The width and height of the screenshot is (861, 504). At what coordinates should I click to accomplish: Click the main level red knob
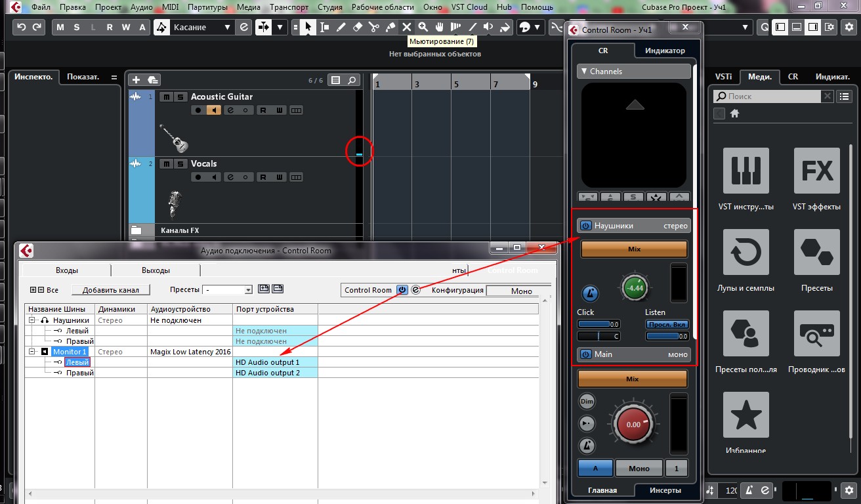(x=633, y=424)
